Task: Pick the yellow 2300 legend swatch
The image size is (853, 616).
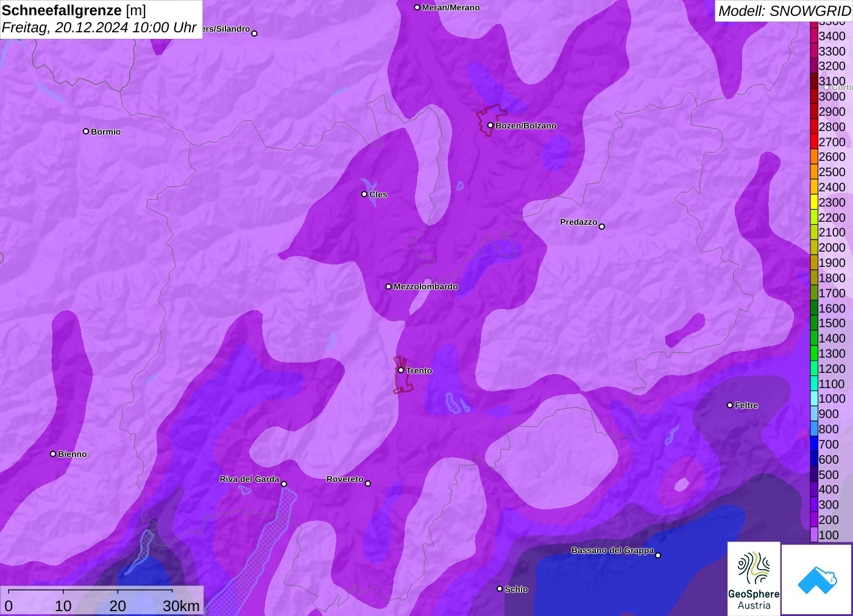Action: pyautogui.click(x=814, y=202)
